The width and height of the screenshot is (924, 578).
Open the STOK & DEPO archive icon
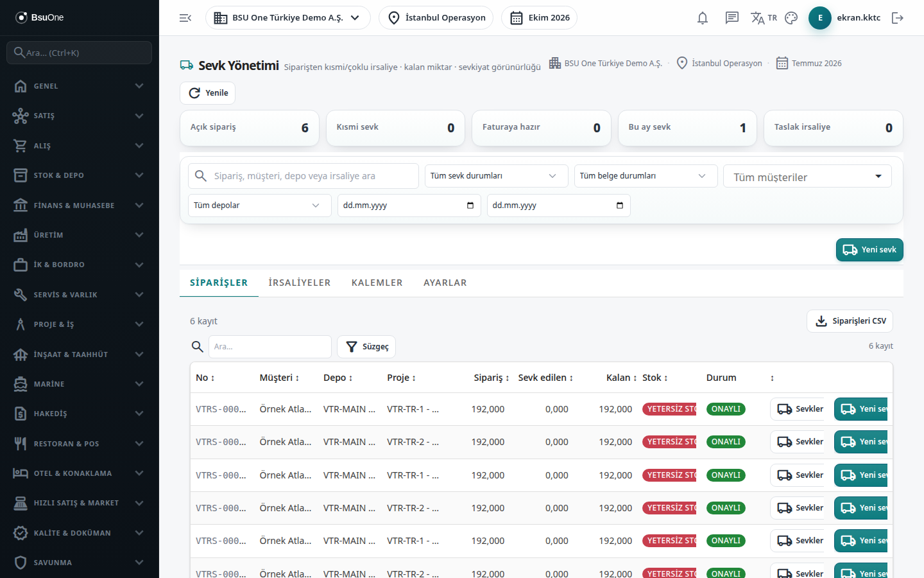[x=21, y=175]
